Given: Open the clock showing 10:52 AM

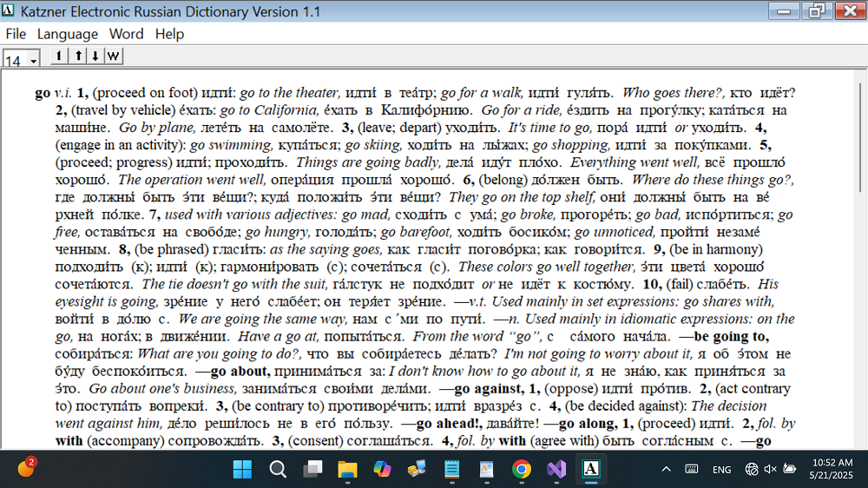Looking at the screenshot, I should click(x=833, y=469).
